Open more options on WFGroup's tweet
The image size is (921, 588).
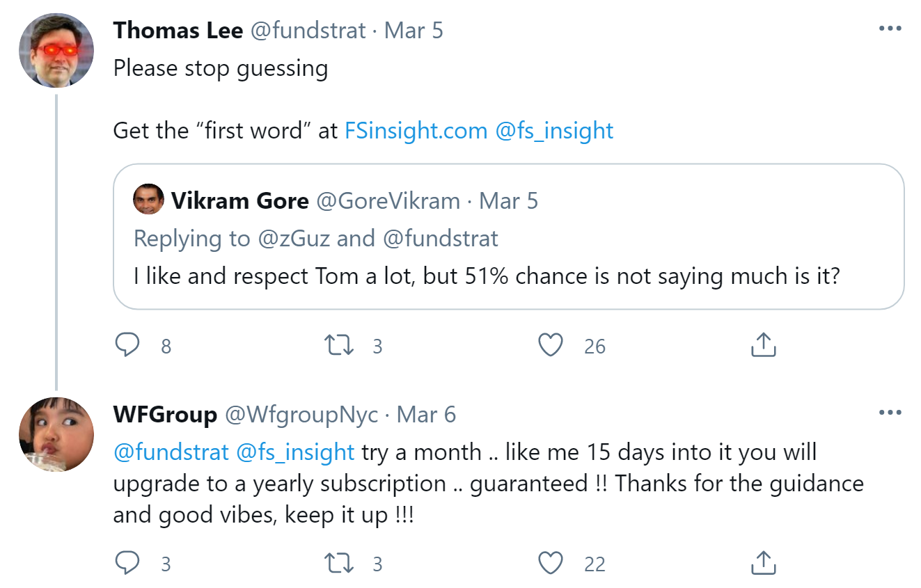coord(890,413)
